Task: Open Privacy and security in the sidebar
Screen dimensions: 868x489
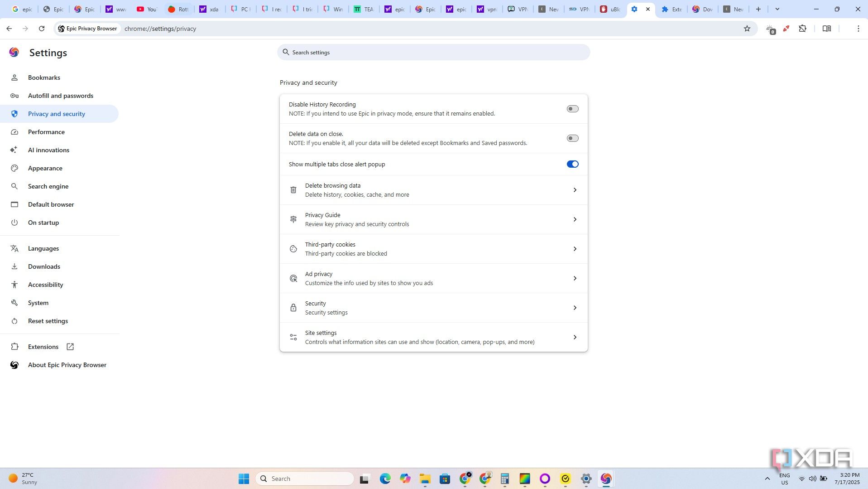Action: coord(59,114)
